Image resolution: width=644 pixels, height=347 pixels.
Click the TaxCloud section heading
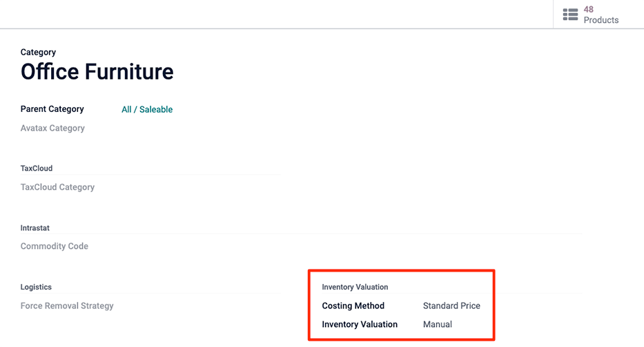coord(37,168)
